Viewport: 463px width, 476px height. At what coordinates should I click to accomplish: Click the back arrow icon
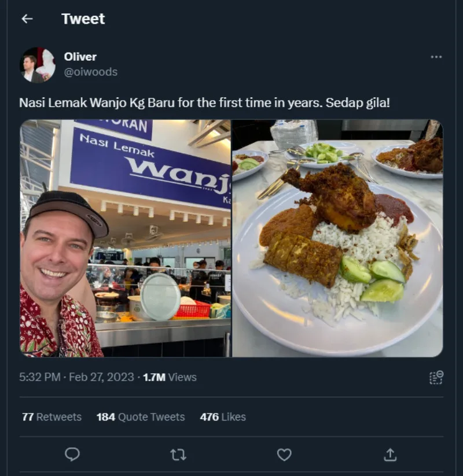pyautogui.click(x=27, y=19)
